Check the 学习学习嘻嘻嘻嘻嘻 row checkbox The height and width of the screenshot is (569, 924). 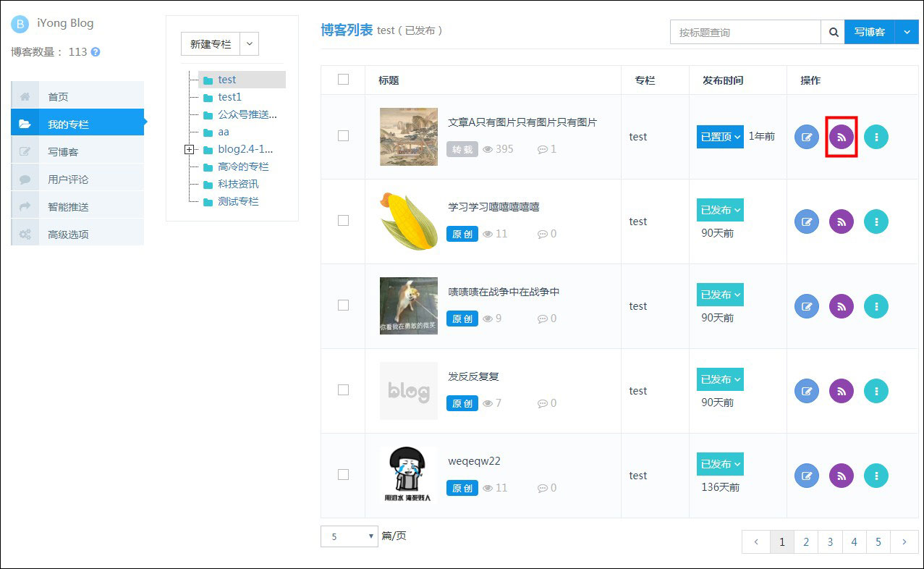point(343,220)
